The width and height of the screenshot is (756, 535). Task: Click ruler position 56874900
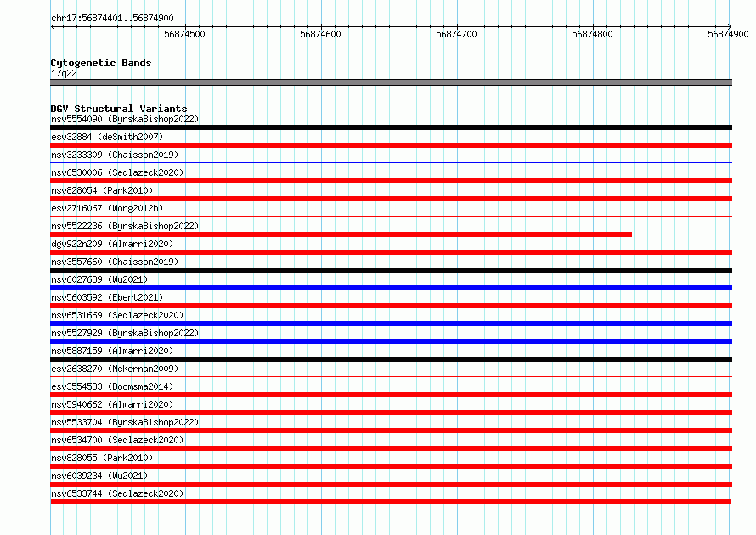[x=728, y=34]
